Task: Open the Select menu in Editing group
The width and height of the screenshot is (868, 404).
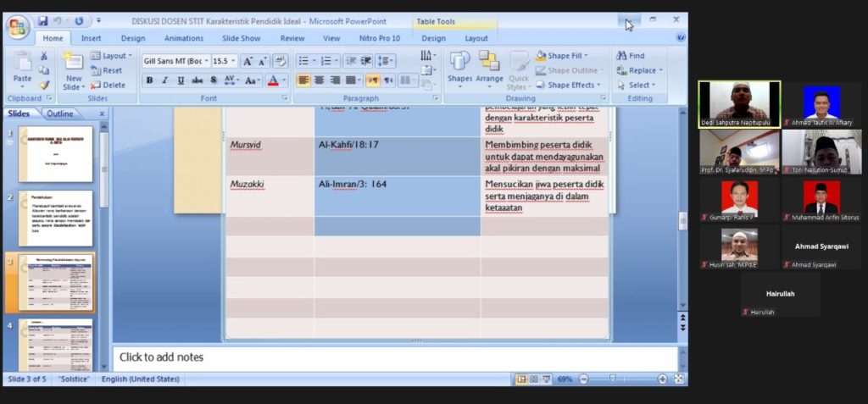Action: 636,85
